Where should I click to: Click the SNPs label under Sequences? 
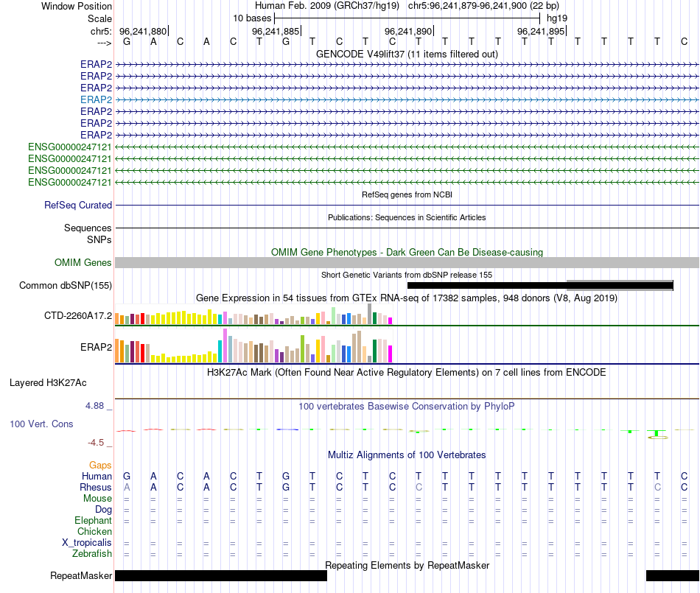(x=99, y=240)
